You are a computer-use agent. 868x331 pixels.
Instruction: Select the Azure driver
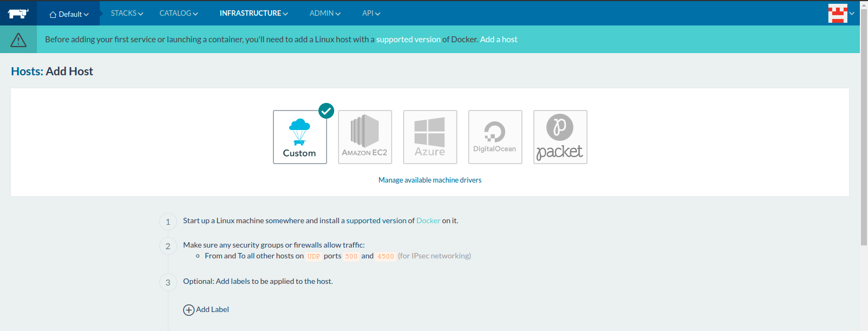pyautogui.click(x=430, y=137)
